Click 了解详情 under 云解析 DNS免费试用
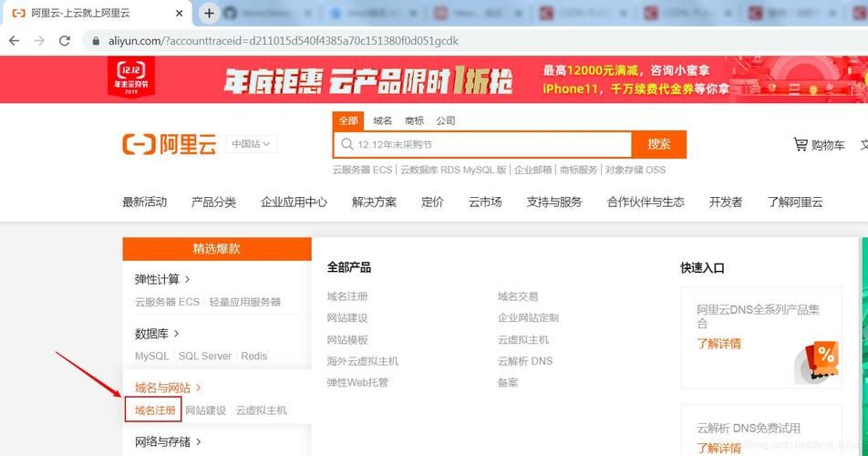The image size is (868, 456). [x=718, y=449]
